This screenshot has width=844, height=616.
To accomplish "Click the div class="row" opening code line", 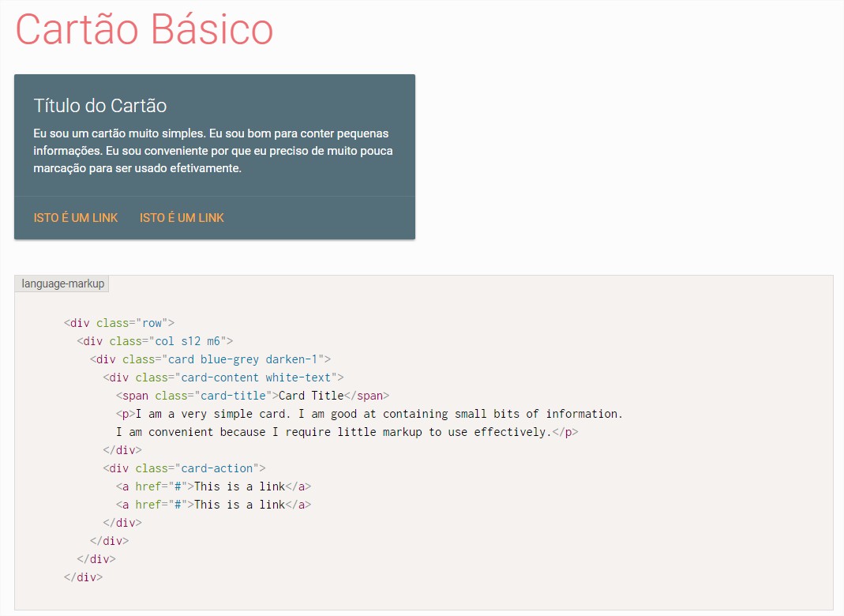I will pyautogui.click(x=118, y=323).
